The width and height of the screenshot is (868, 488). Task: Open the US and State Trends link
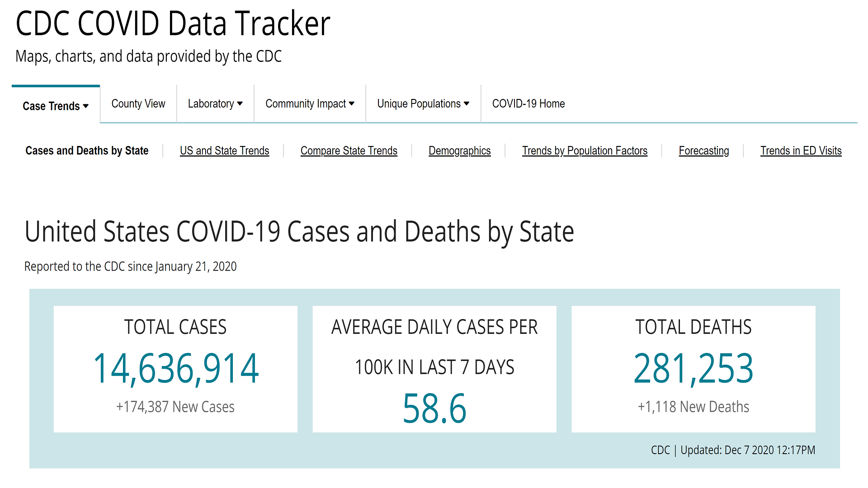[x=224, y=150]
